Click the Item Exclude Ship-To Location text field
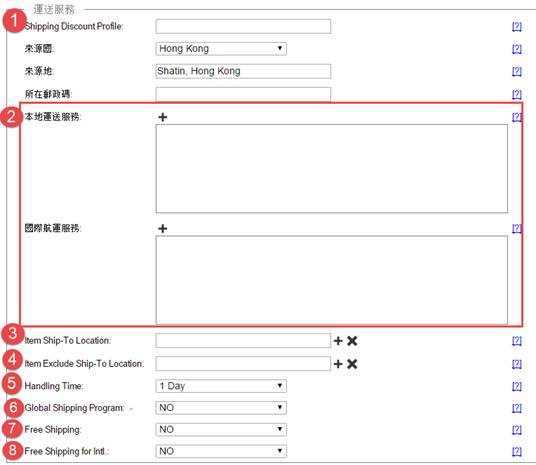Image resolution: width=536 pixels, height=465 pixels. (243, 363)
